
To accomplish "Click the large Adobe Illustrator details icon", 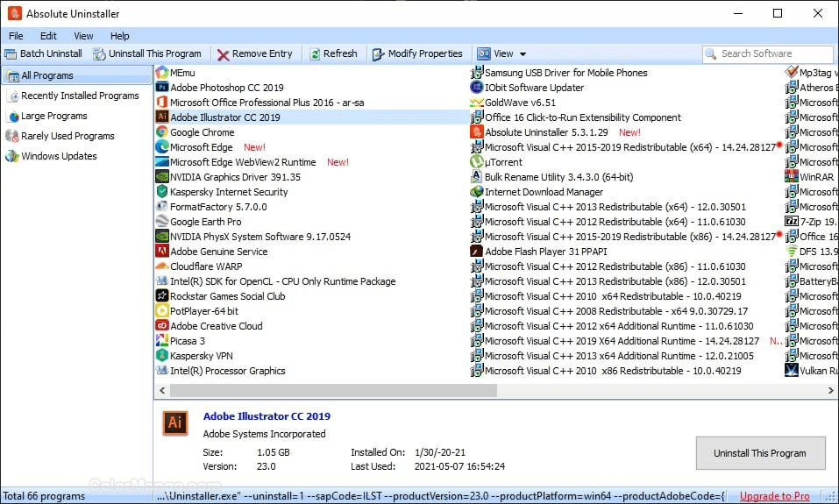I will pos(174,423).
